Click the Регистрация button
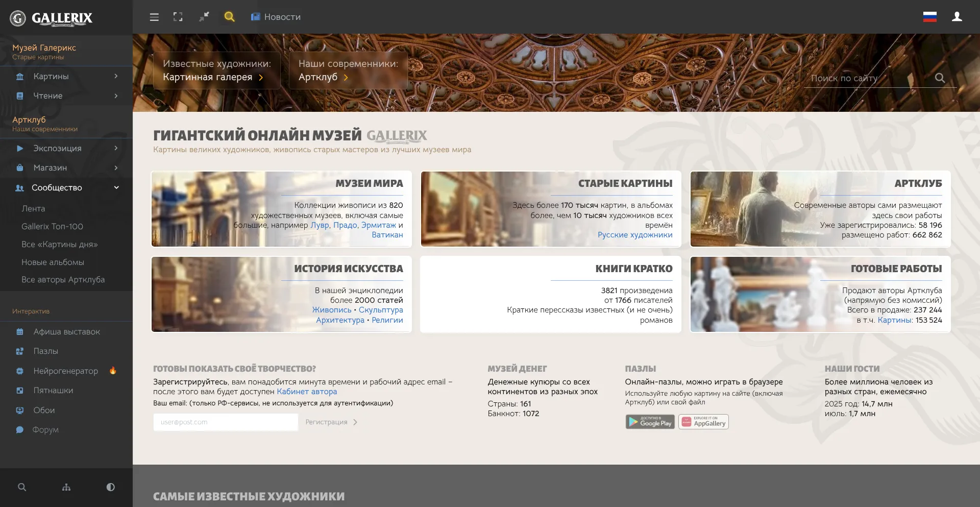 coord(331,422)
